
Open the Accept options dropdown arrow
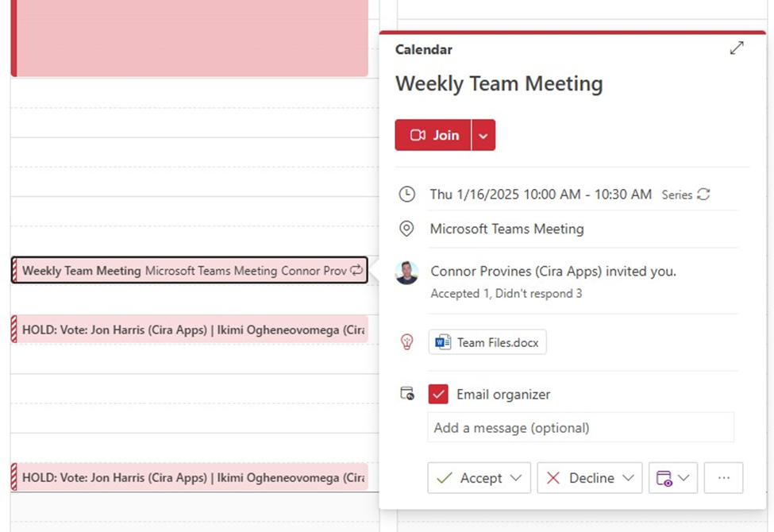coord(516,478)
